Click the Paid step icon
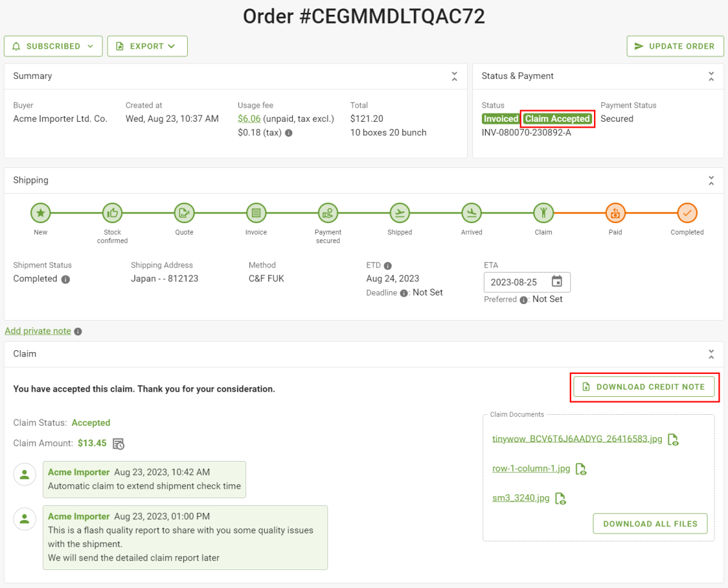 coord(615,213)
